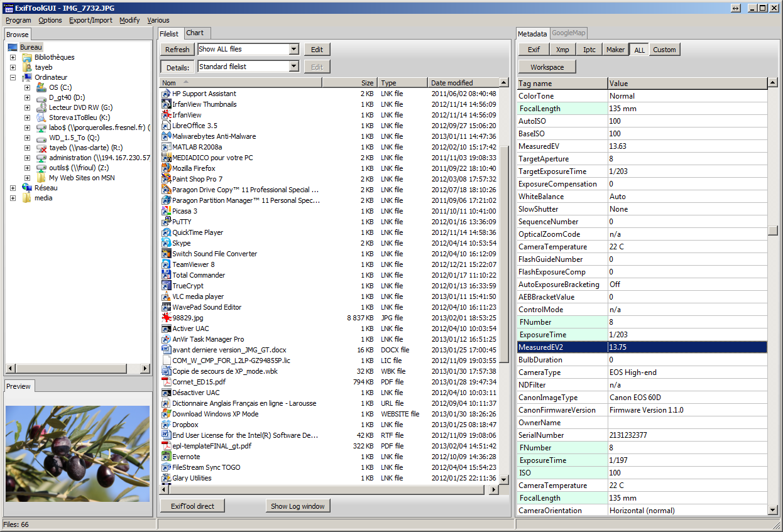783x532 pixels.
Task: Select the OS (C:) drive icon
Action: click(41, 87)
